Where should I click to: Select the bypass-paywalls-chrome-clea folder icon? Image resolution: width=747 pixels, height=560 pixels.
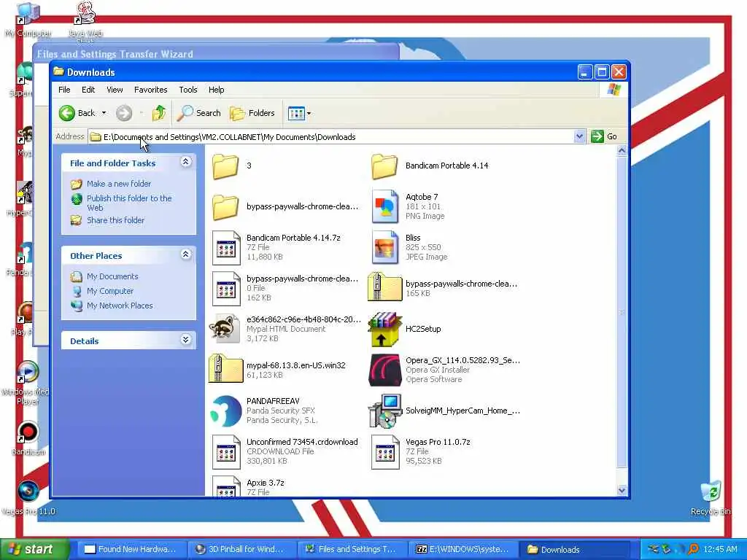225,206
